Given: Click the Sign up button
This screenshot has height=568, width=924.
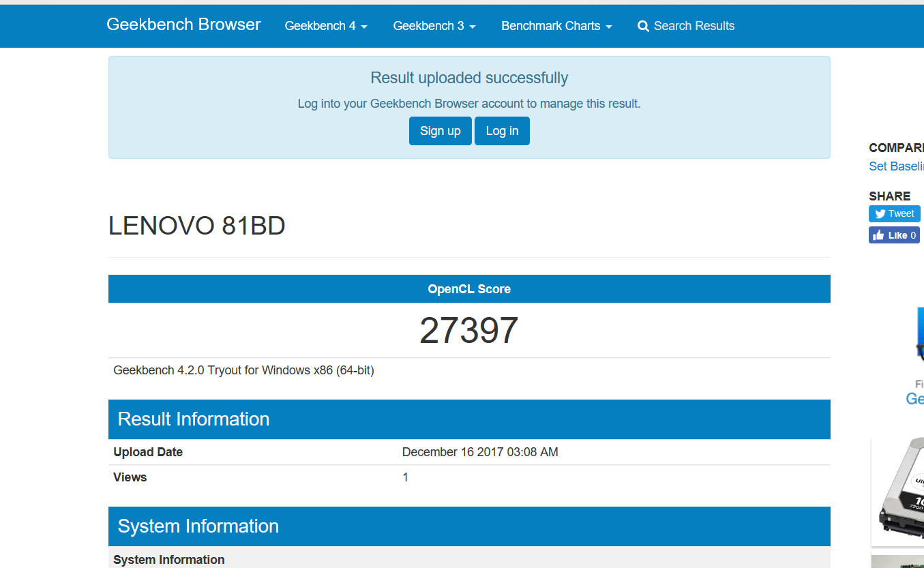Looking at the screenshot, I should [x=441, y=131].
